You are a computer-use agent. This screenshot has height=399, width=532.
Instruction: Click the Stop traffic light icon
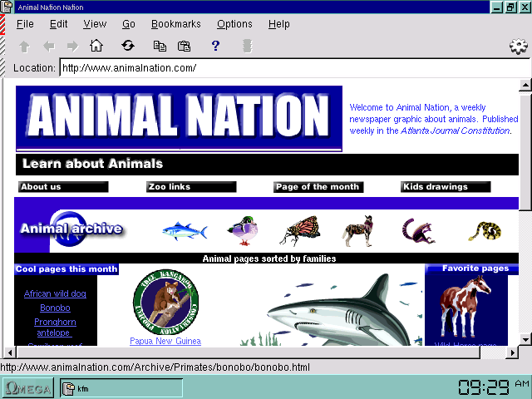pyautogui.click(x=248, y=46)
